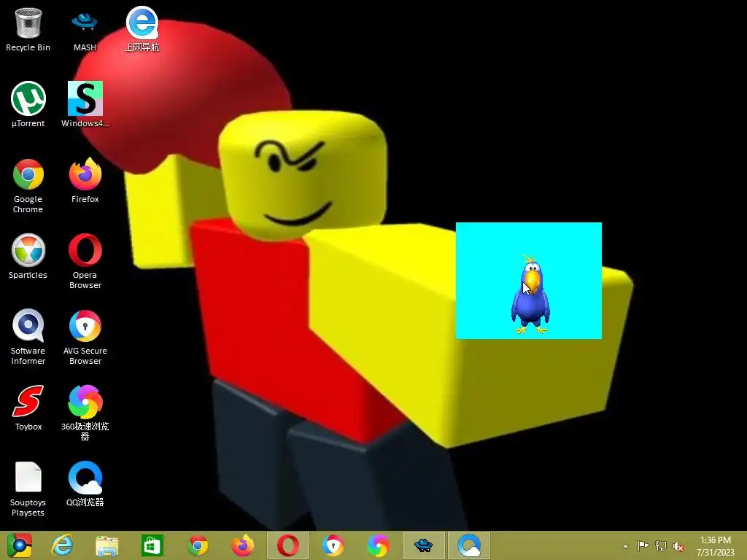Open the Firefox desktop shortcut
Image resolution: width=747 pixels, height=560 pixels.
tap(85, 181)
